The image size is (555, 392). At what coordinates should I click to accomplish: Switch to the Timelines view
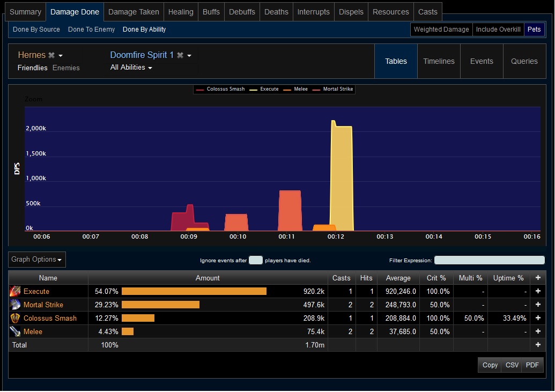tap(439, 61)
